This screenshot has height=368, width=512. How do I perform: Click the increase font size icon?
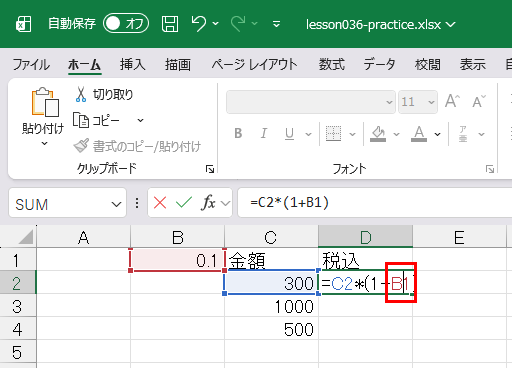point(453,101)
